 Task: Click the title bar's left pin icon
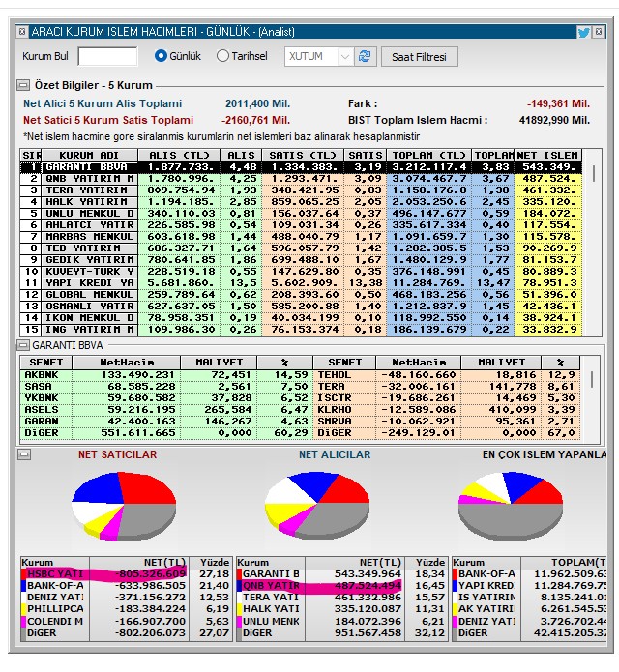click(22, 31)
